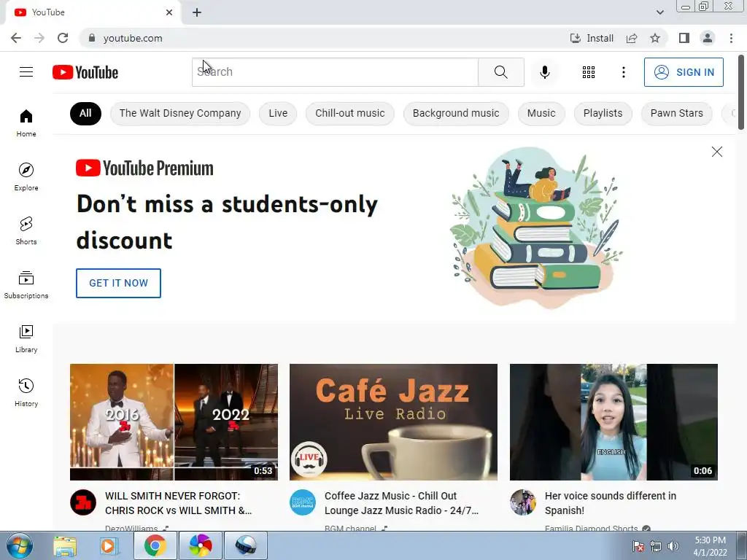Open the Windows Start button
Viewport: 747px width, 560px height.
click(20, 545)
